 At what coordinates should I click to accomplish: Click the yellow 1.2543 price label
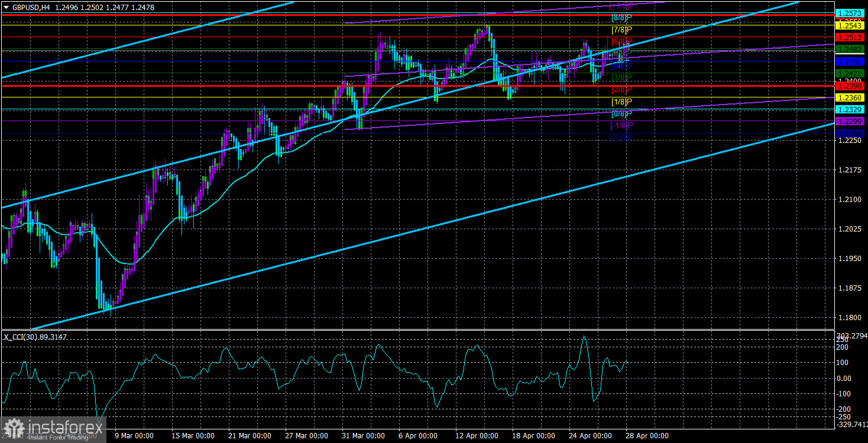click(850, 25)
